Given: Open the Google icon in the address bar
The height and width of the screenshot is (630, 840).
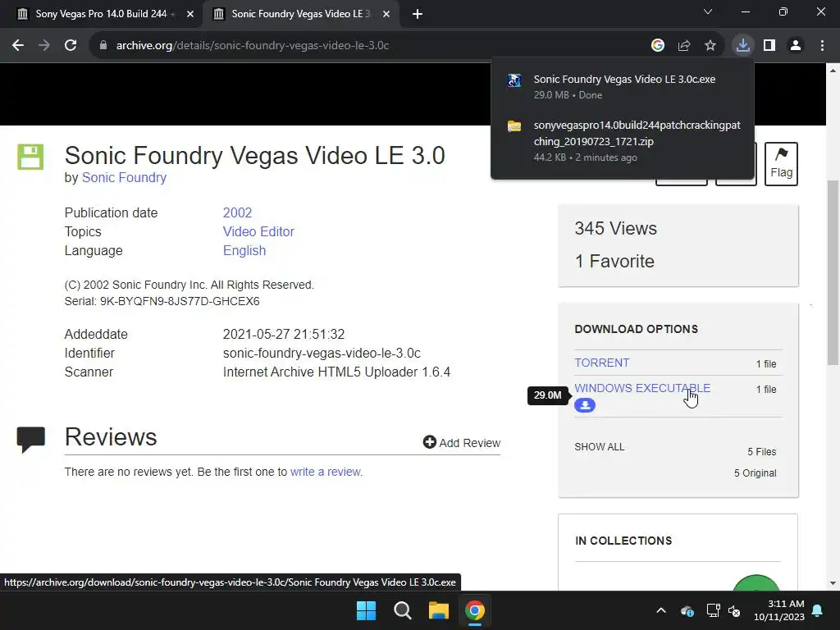Looking at the screenshot, I should 657,46.
